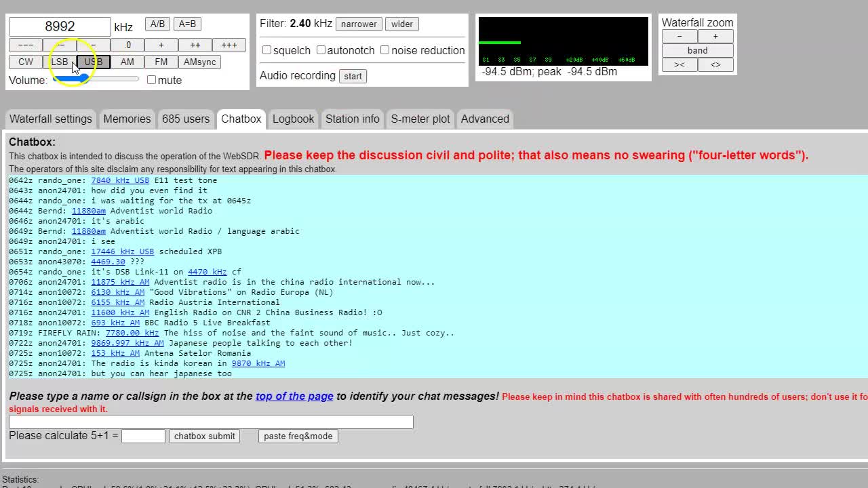Step frequency up with the single-plus tuning button
Image resolution: width=868 pixels, height=488 pixels.
pyautogui.click(x=161, y=45)
